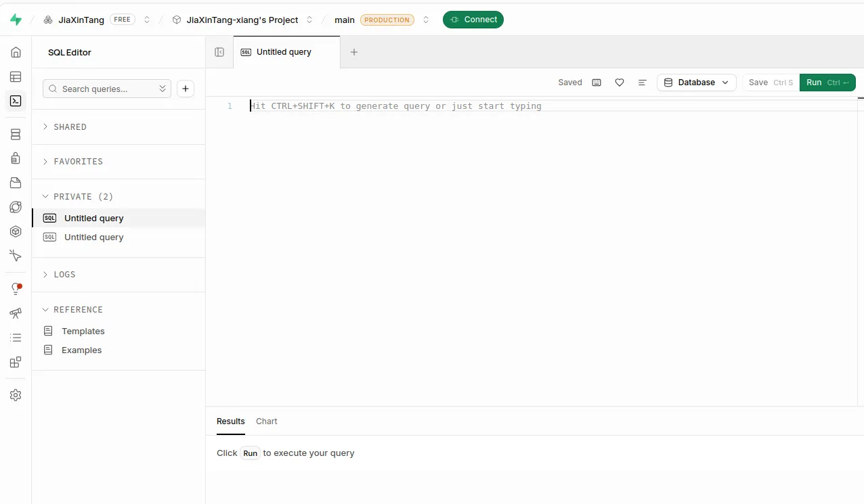This screenshot has width=864, height=504.
Task: Open the Home icon in sidebar
Action: coord(16,52)
